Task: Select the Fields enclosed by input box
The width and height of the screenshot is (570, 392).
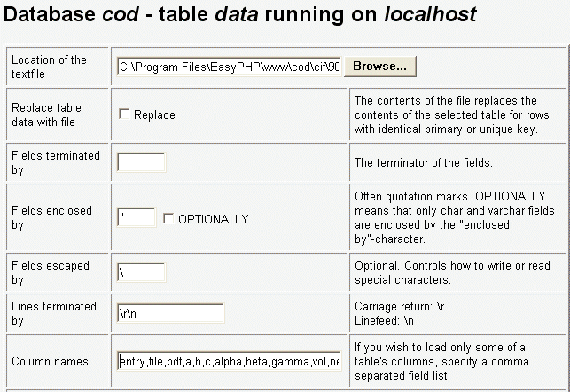Action: 136,218
